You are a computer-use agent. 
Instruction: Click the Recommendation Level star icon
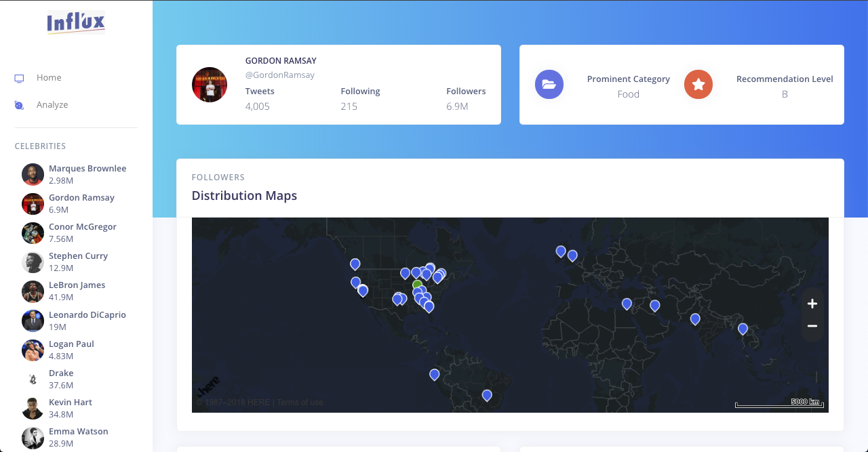point(698,85)
